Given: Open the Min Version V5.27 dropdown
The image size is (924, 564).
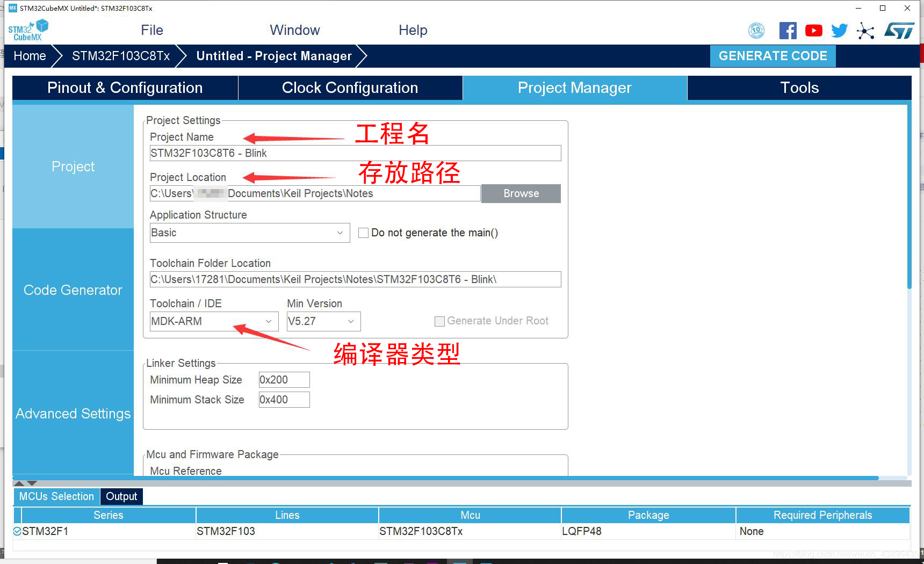Looking at the screenshot, I should point(323,321).
